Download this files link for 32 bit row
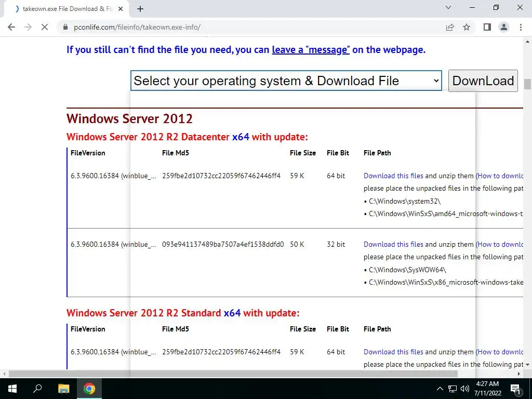The width and height of the screenshot is (532, 399). click(393, 244)
